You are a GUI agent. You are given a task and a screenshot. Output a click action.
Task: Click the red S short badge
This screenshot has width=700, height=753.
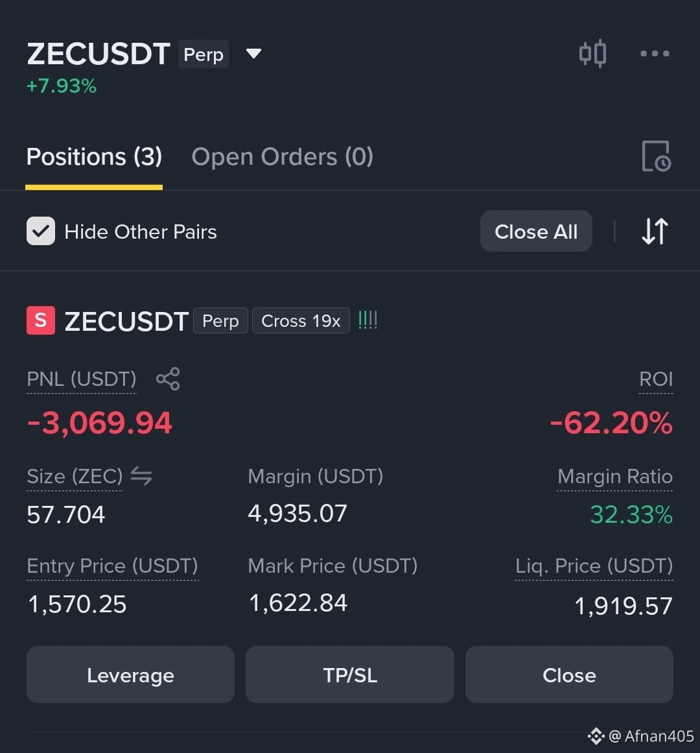pyautogui.click(x=41, y=320)
